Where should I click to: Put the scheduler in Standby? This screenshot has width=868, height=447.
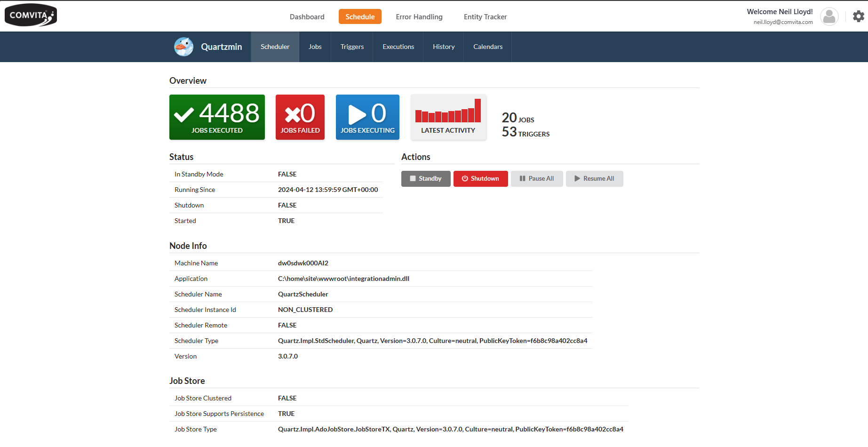tap(426, 179)
